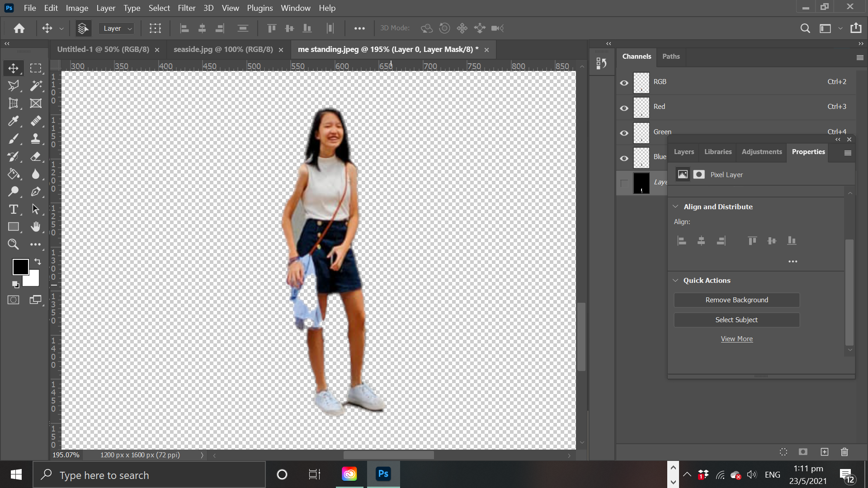Click the Select Subject button
Image resolution: width=868 pixels, height=488 pixels.
(736, 320)
